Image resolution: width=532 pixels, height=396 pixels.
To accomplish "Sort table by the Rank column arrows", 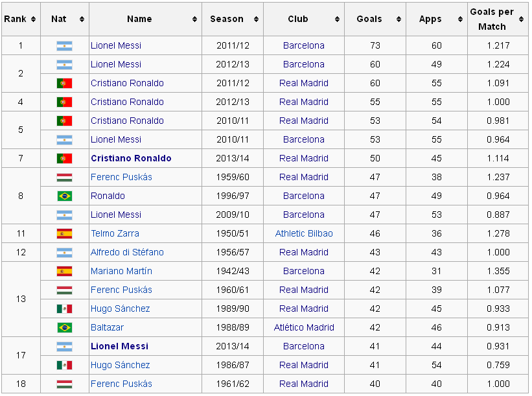I will (33, 19).
